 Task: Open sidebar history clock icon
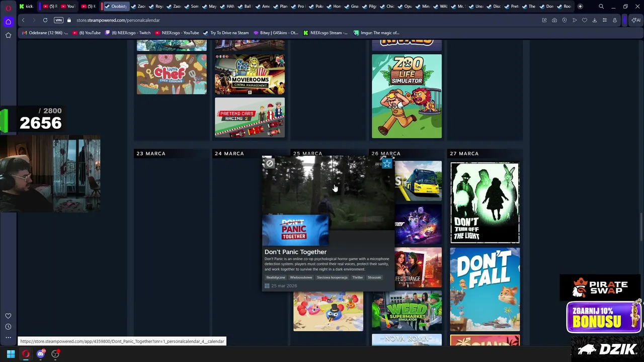click(8, 327)
